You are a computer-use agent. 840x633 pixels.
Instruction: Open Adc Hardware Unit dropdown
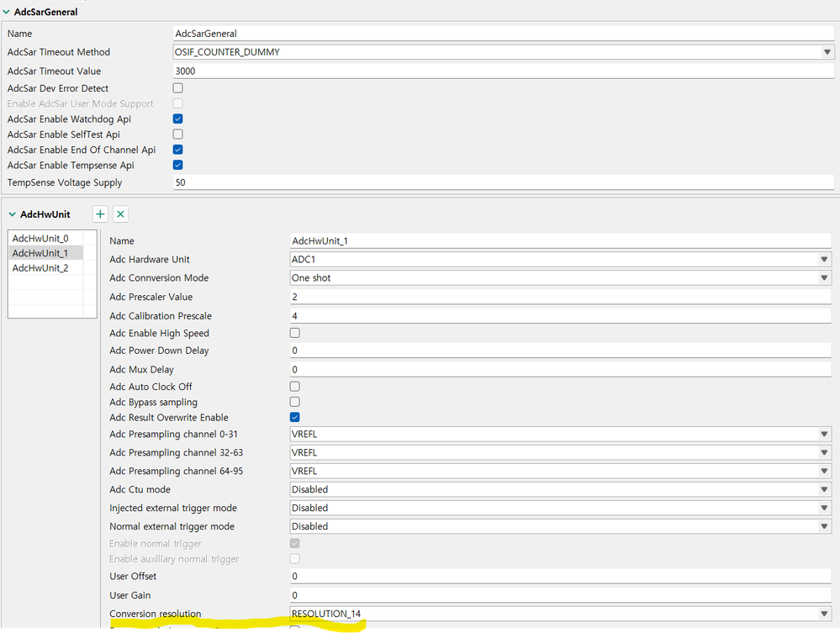(824, 259)
